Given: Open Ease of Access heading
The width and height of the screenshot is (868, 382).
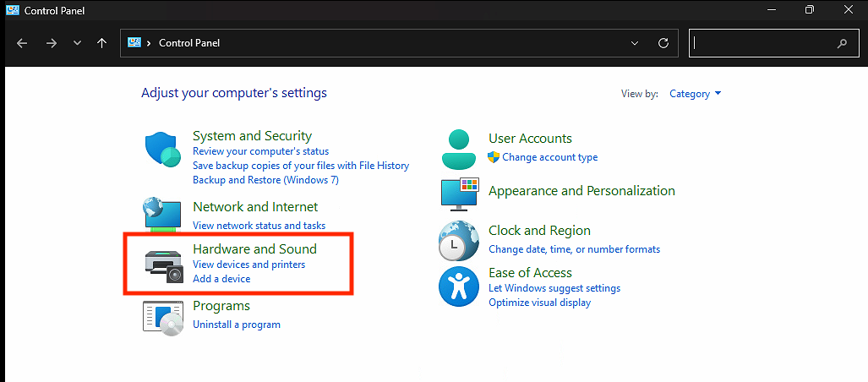Looking at the screenshot, I should point(530,272).
